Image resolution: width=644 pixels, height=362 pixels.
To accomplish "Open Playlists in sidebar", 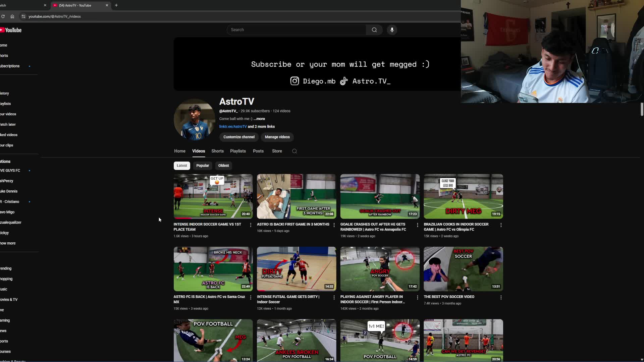I will [5, 104].
